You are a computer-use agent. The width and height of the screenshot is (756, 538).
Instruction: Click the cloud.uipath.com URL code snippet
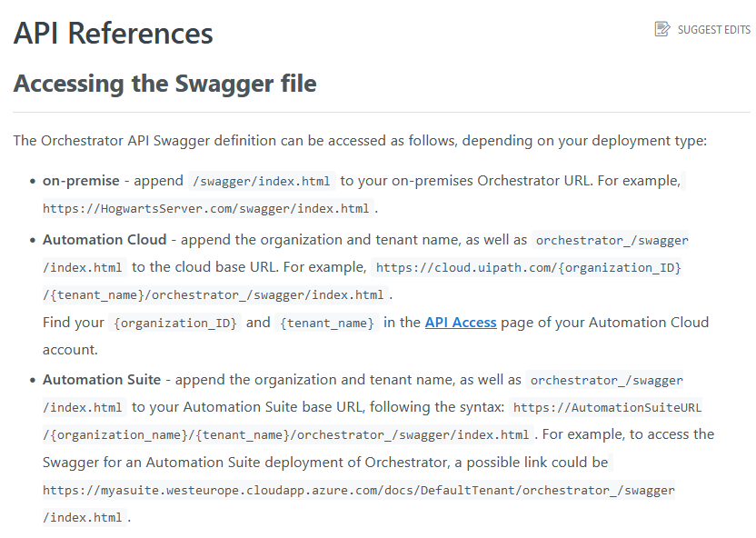pyautogui.click(x=528, y=267)
